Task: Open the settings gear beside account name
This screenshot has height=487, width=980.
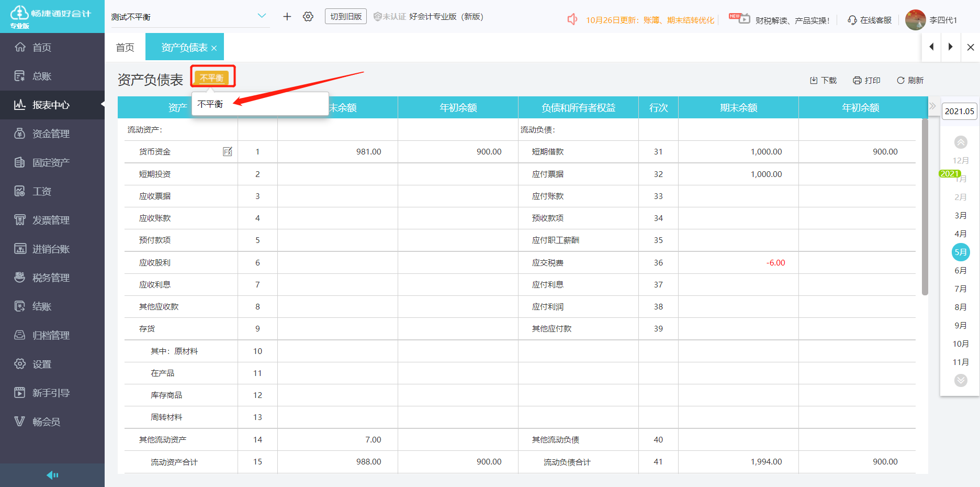Action: 308,17
